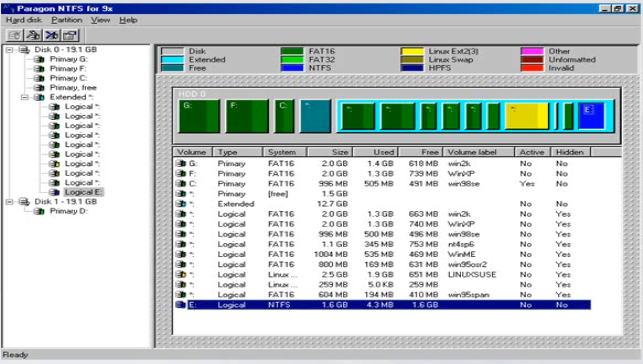The width and height of the screenshot is (643, 364).
Task: Sort by the Volume label column header
Action: click(x=478, y=152)
